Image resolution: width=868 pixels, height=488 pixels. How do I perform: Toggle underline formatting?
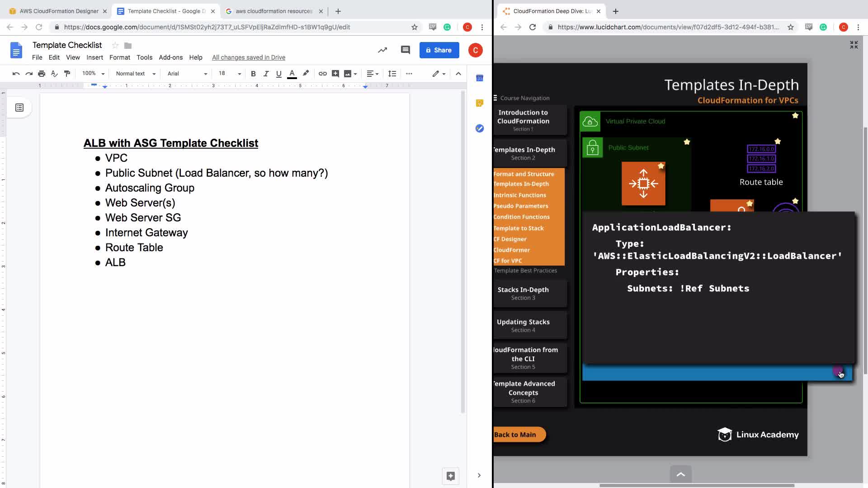point(278,74)
